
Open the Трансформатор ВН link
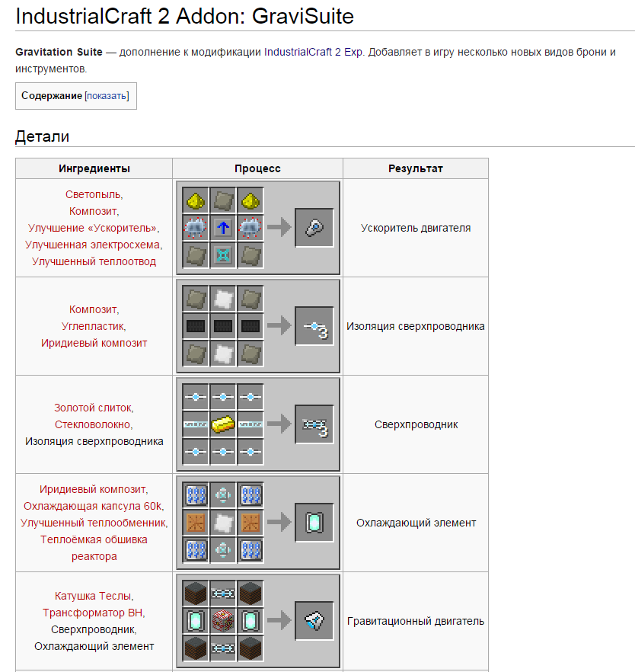[x=94, y=613]
